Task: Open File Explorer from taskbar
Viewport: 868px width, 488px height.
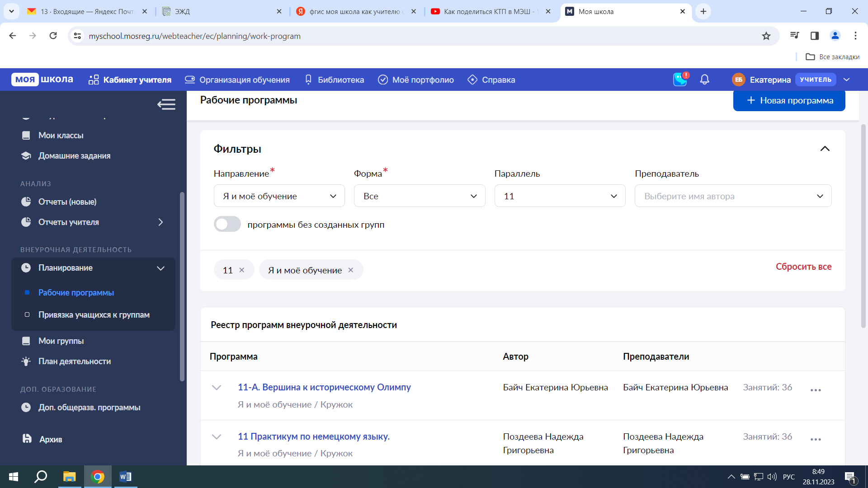Action: pyautogui.click(x=69, y=477)
